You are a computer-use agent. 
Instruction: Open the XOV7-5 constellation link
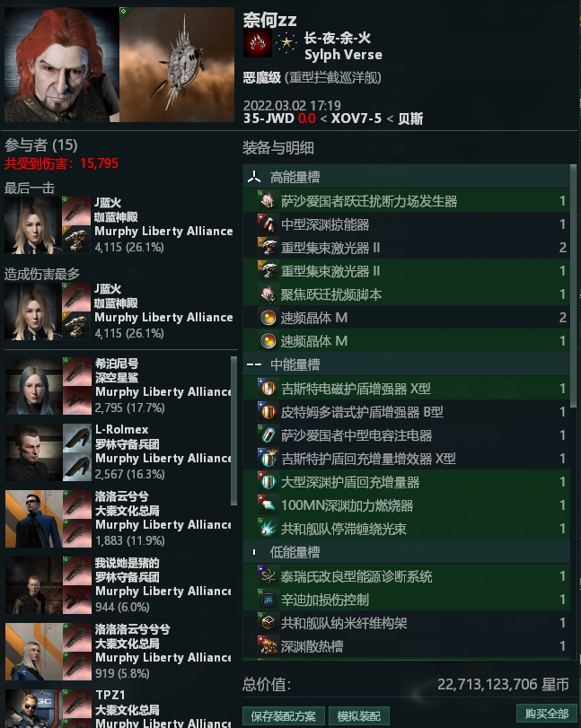tap(357, 118)
